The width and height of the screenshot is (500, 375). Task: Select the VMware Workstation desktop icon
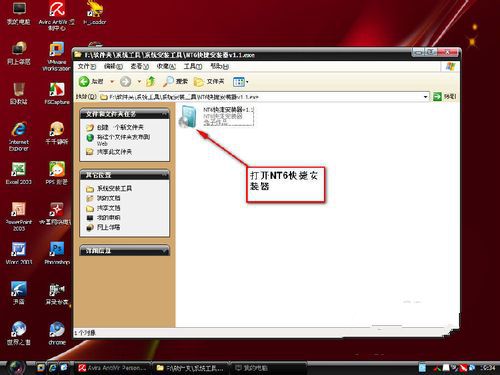coord(57,56)
